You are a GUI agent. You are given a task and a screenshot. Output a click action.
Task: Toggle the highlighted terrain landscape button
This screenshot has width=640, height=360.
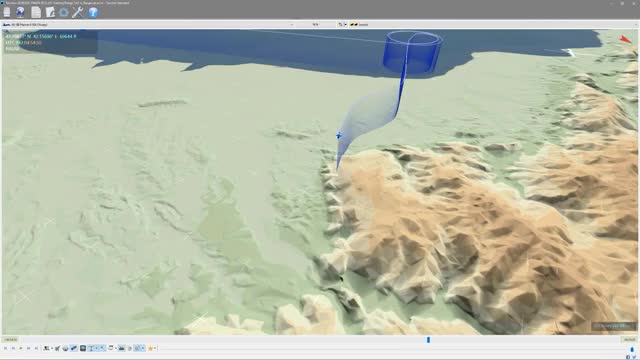[122, 348]
